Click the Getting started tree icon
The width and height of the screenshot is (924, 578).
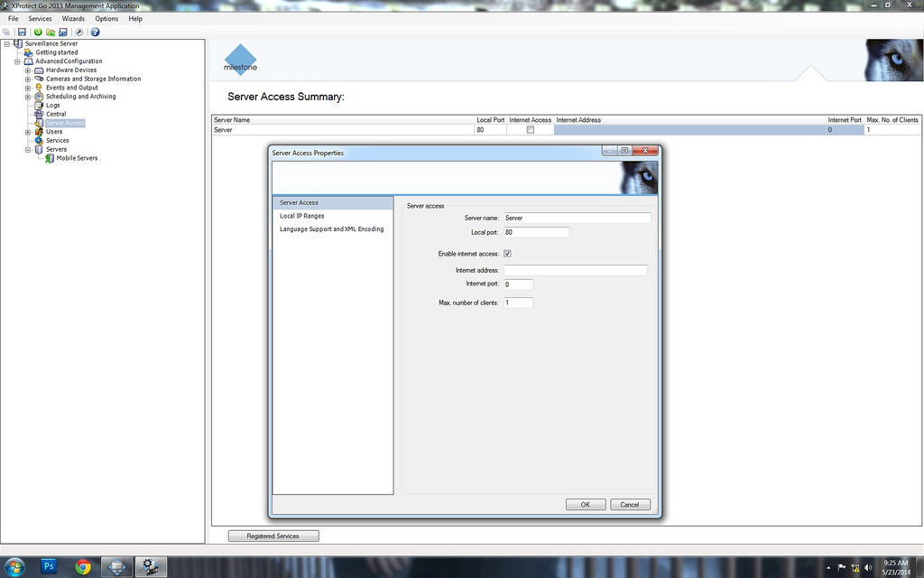click(x=29, y=52)
